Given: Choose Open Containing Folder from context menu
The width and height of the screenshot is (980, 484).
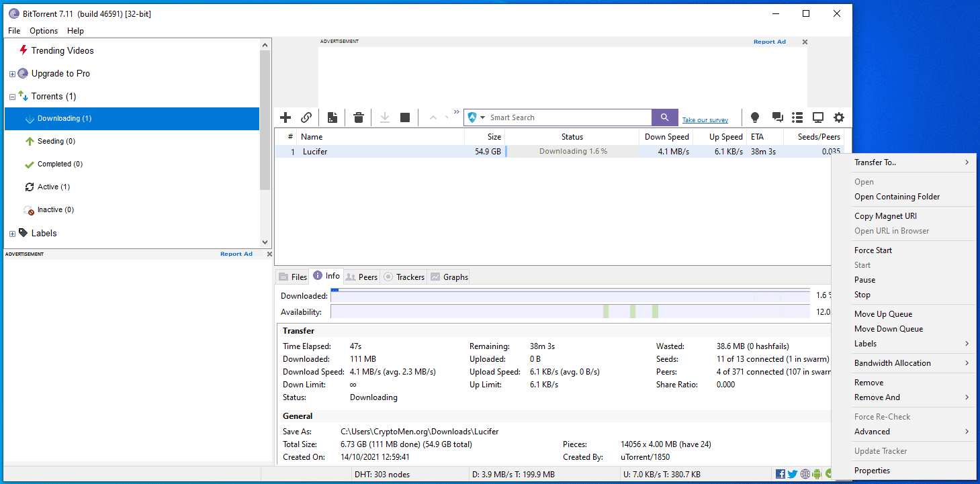Looking at the screenshot, I should tap(904, 197).
